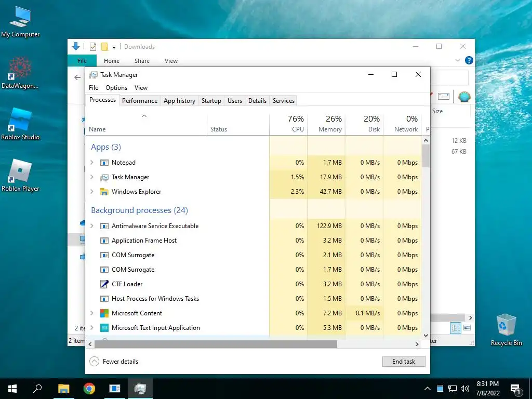Switch to the Startup tab
532x399 pixels.
tap(211, 101)
